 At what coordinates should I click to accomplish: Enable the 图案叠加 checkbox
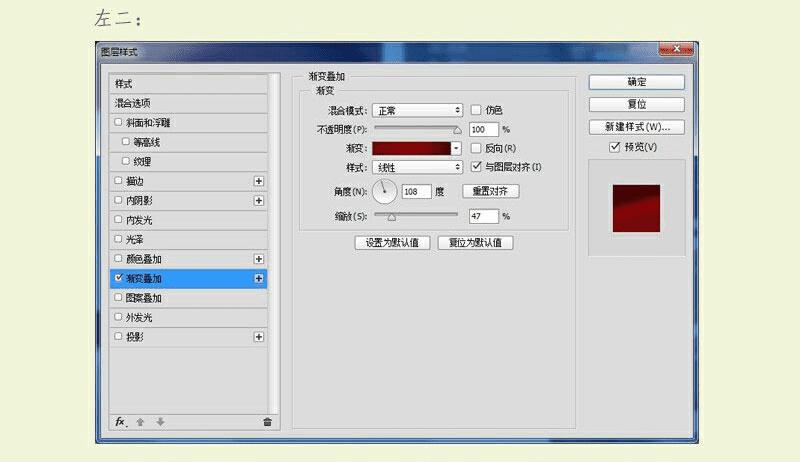[x=118, y=297]
